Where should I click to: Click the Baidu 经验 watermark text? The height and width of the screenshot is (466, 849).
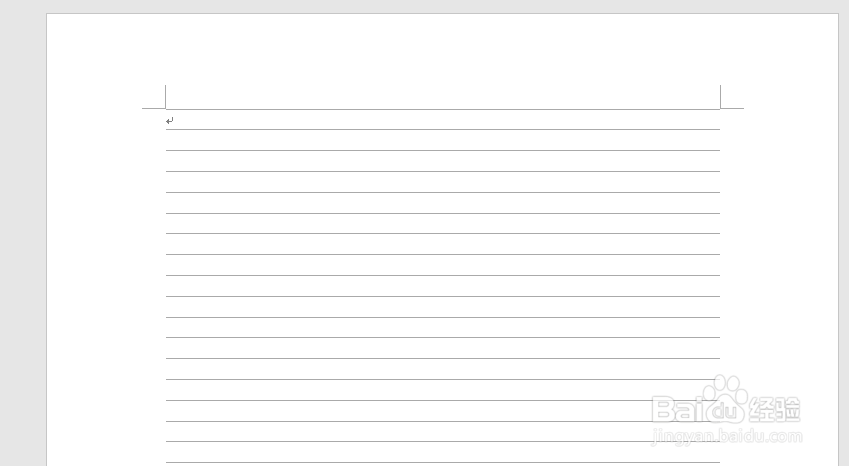point(726,409)
